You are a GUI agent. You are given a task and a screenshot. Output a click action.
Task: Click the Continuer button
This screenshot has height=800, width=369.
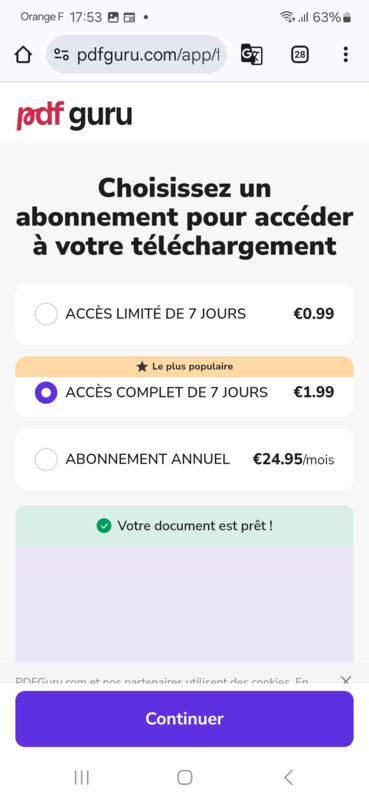[x=184, y=718]
